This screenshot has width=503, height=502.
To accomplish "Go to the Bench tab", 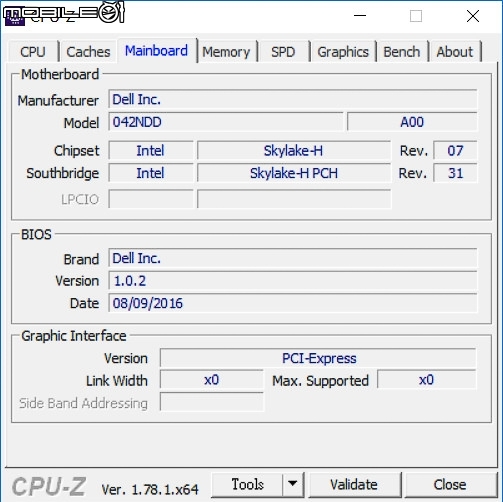I will (402, 52).
